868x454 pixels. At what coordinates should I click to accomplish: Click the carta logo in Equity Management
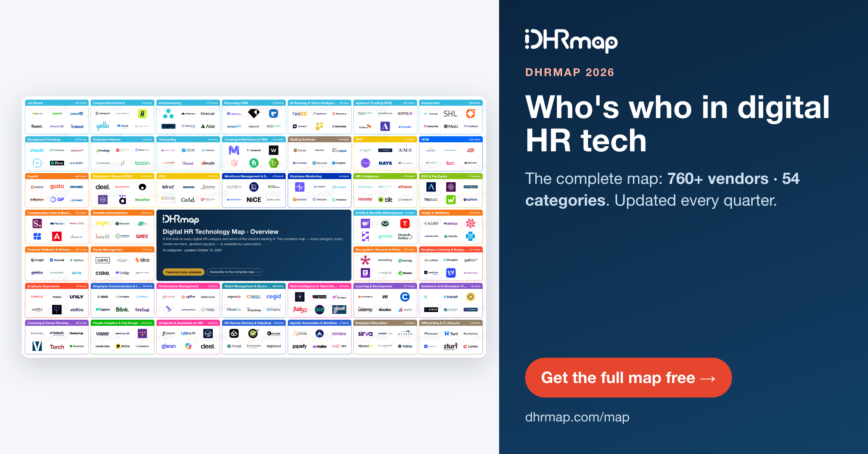coord(103,260)
